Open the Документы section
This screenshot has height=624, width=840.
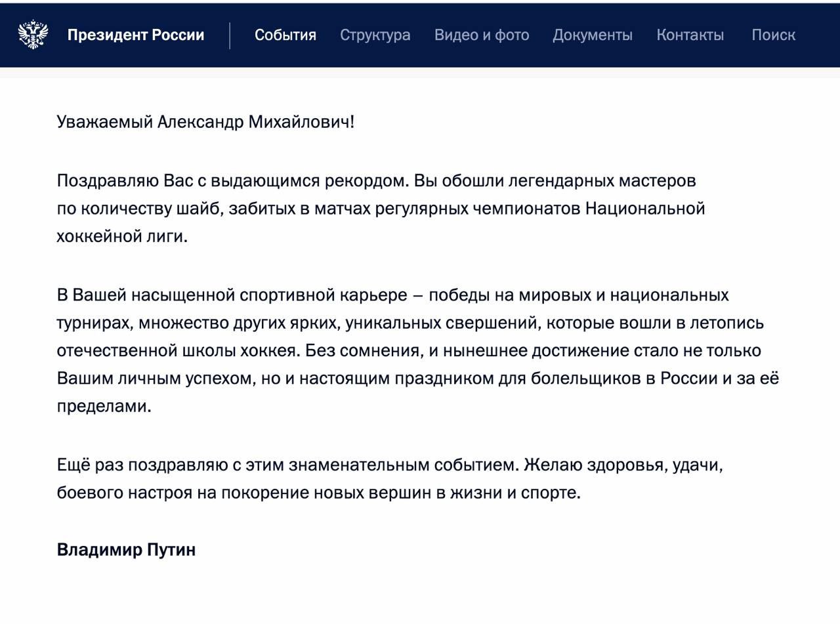592,35
